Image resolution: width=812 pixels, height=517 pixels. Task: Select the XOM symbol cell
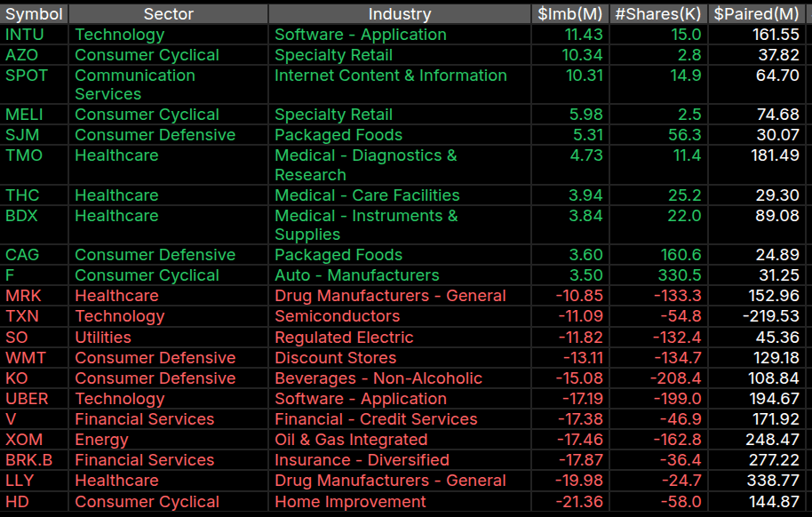tap(34, 440)
